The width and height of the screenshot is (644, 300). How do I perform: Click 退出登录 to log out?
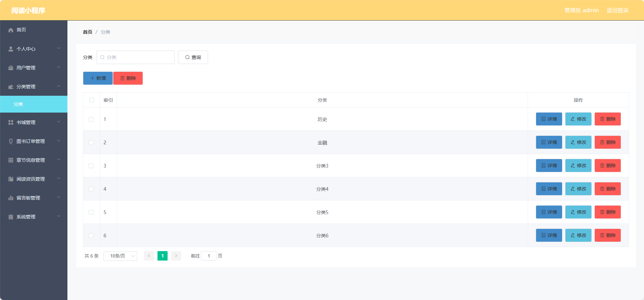[x=617, y=10]
